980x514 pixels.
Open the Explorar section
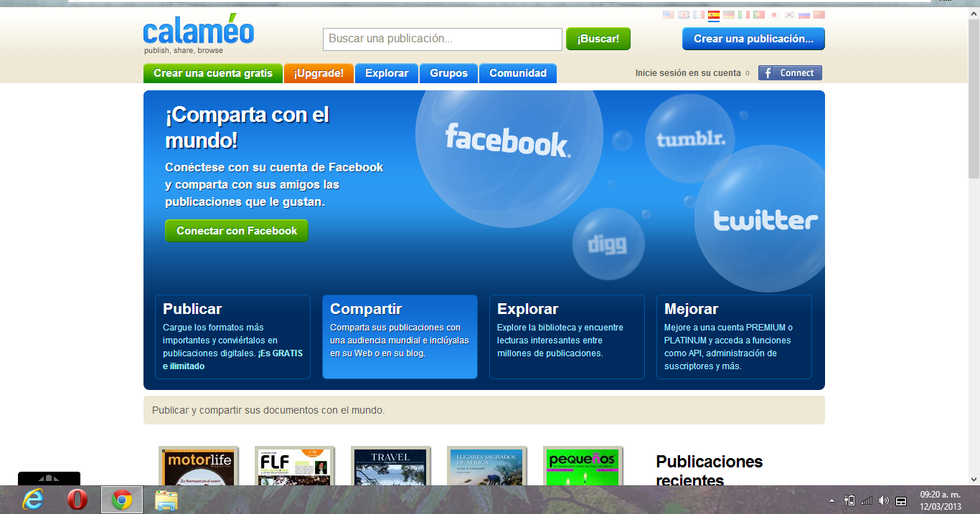click(386, 72)
